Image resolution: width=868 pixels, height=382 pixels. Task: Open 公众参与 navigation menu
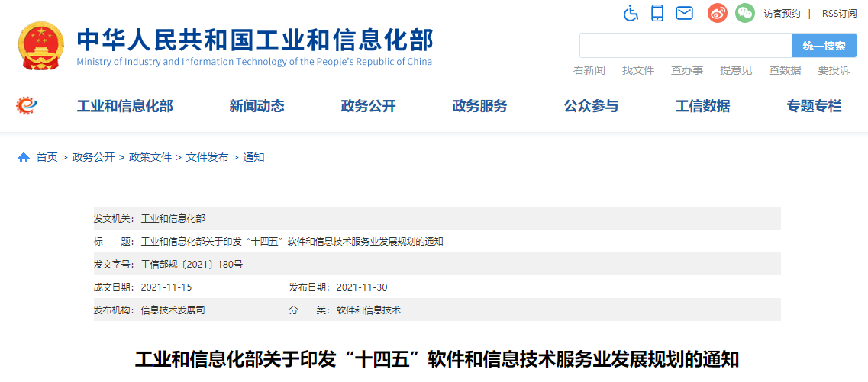[591, 106]
